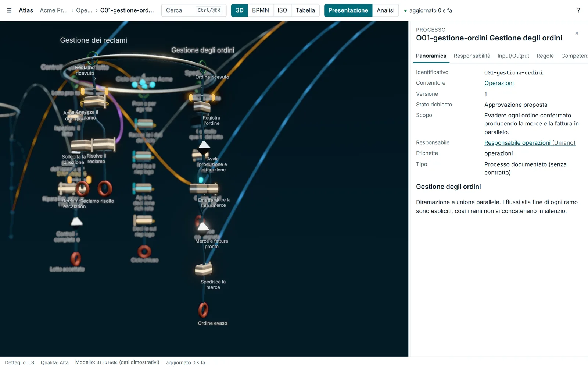This screenshot has width=588, height=368.
Task: Click the Atlas app title
Action: pos(26,10)
